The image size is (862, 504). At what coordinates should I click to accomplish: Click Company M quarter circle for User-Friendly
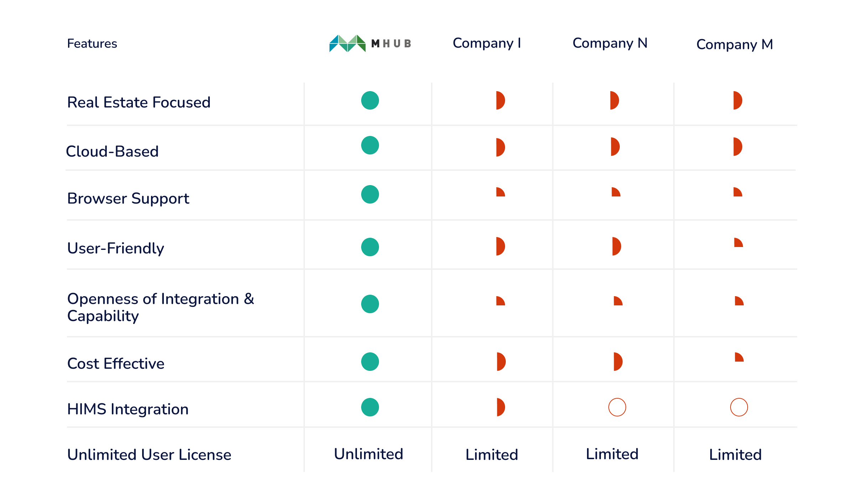point(738,243)
